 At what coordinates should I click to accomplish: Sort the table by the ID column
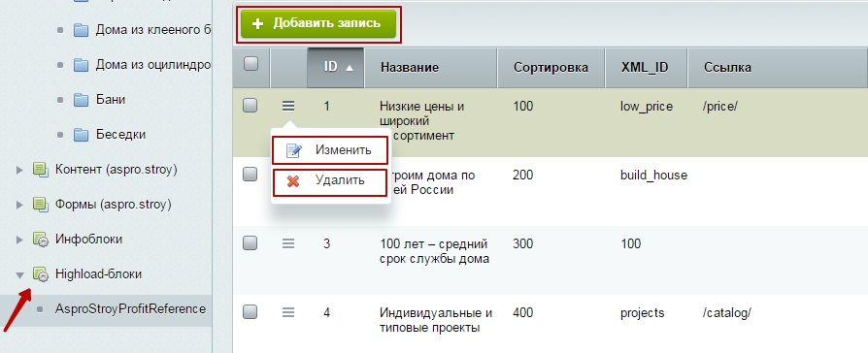(336, 68)
